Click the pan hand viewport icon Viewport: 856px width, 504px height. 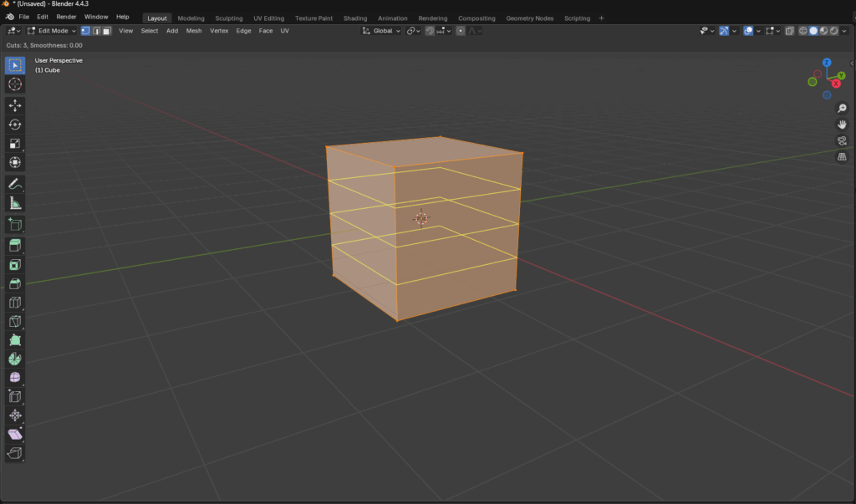[842, 125]
